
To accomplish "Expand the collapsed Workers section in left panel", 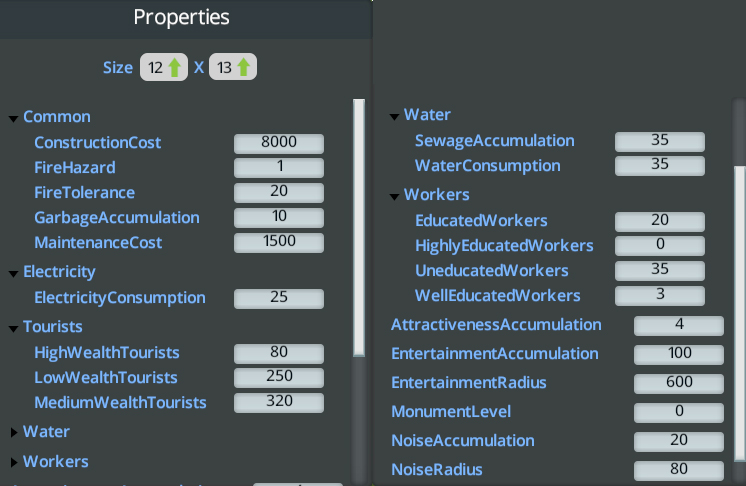I will point(13,462).
